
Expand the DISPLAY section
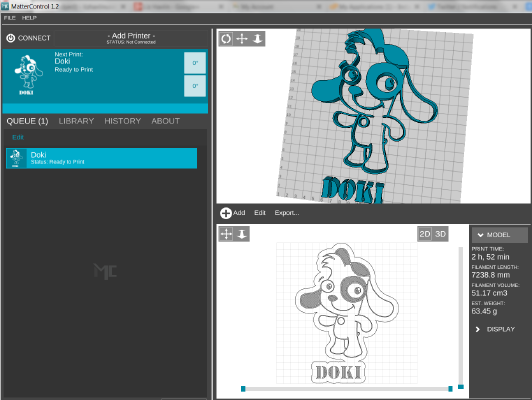tap(496, 329)
